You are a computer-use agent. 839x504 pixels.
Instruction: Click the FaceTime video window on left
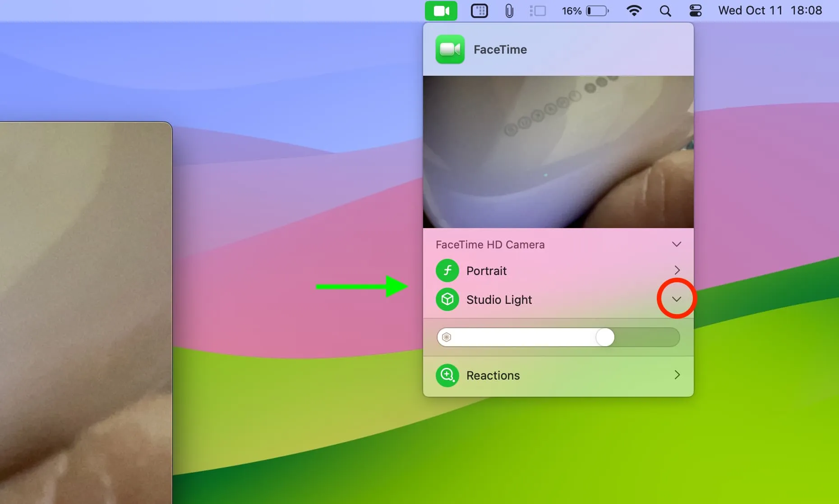coord(86,313)
